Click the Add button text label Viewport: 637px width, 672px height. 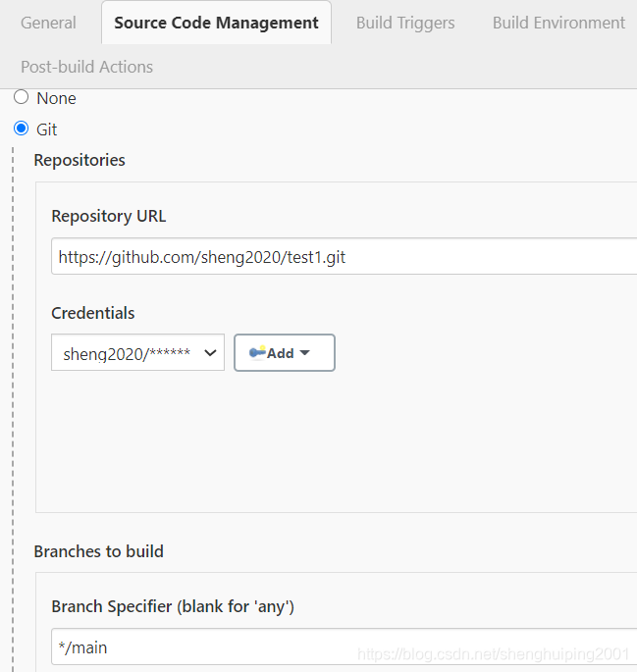[x=281, y=353]
